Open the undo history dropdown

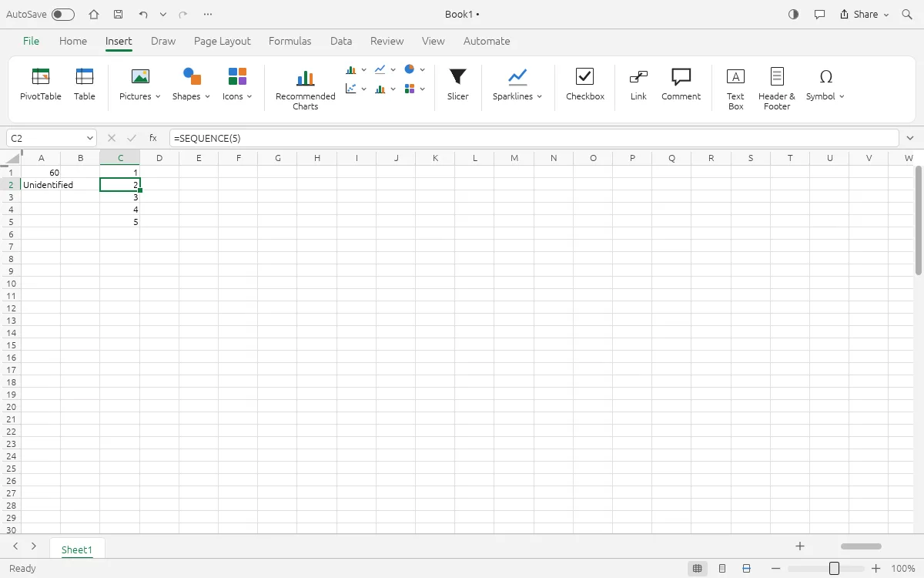163,14
